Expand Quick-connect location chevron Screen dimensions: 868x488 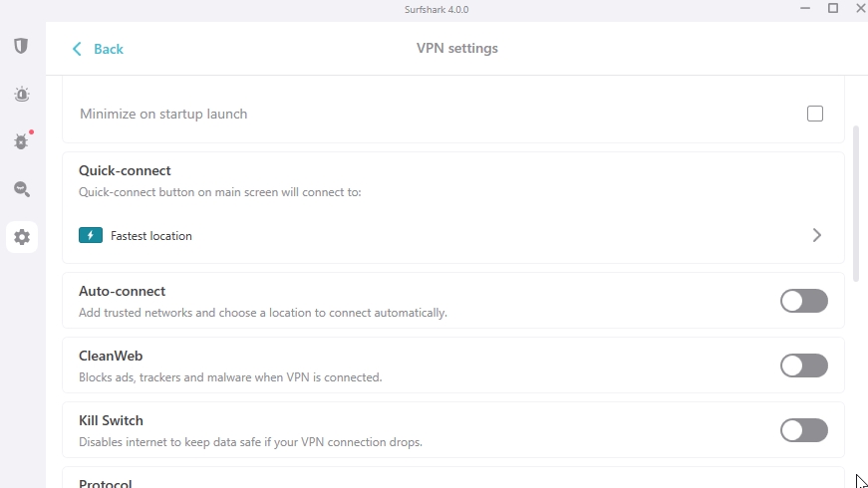coord(816,236)
